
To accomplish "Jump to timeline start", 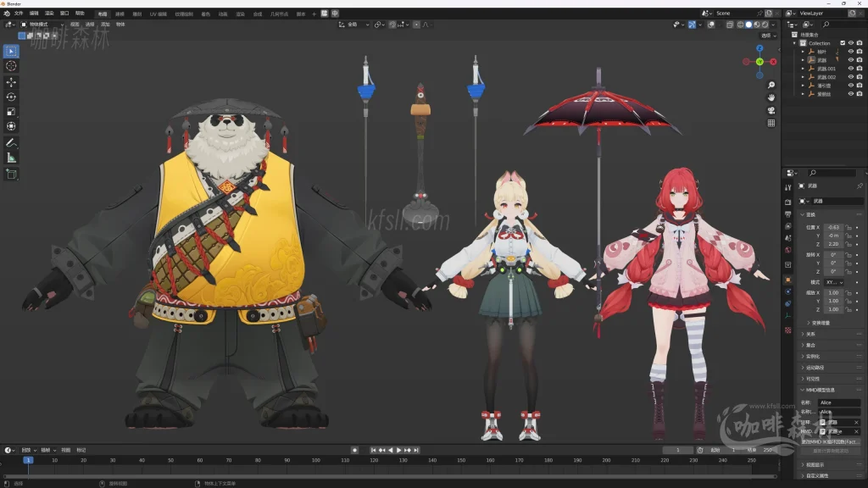I will pos(373,451).
